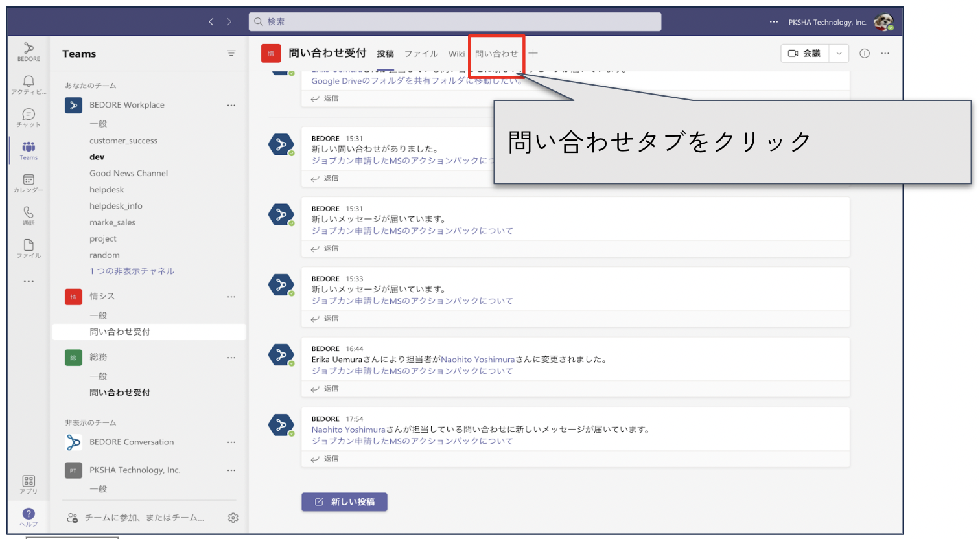Open 問い合わせ受付 channel under 情シス
The height and width of the screenshot is (539, 980).
coord(149,332)
